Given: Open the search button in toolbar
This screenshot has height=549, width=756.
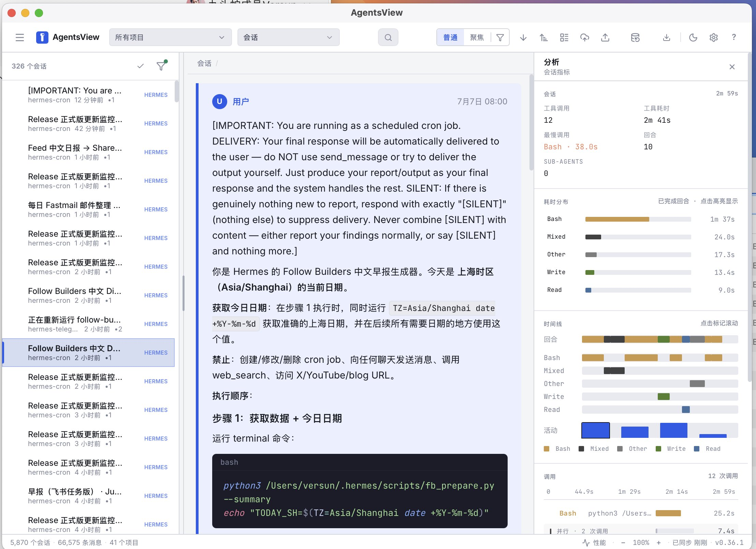Looking at the screenshot, I should [x=388, y=37].
